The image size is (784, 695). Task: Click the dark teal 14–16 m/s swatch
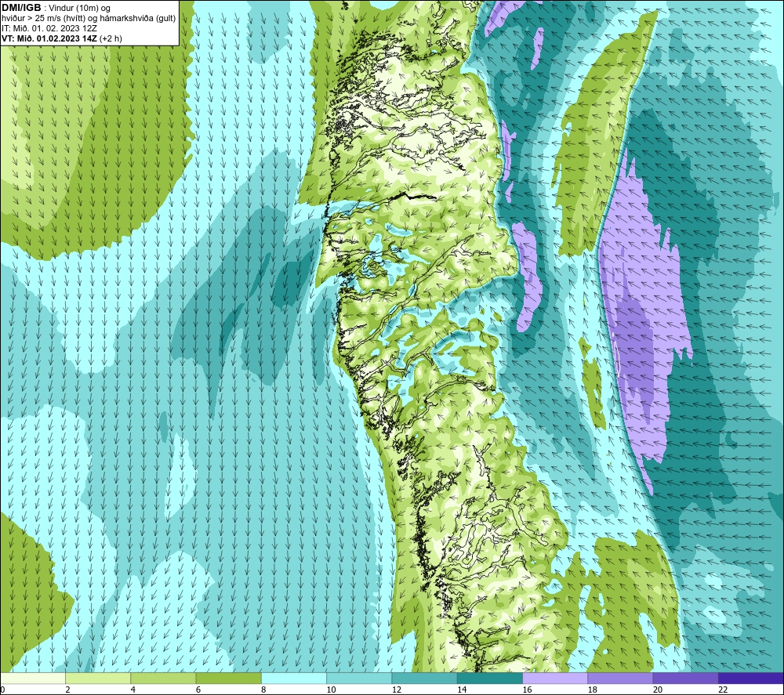(x=490, y=679)
